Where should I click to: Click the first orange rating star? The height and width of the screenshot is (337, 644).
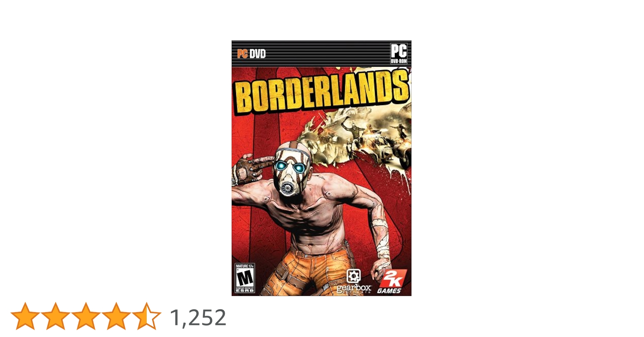click(x=25, y=316)
